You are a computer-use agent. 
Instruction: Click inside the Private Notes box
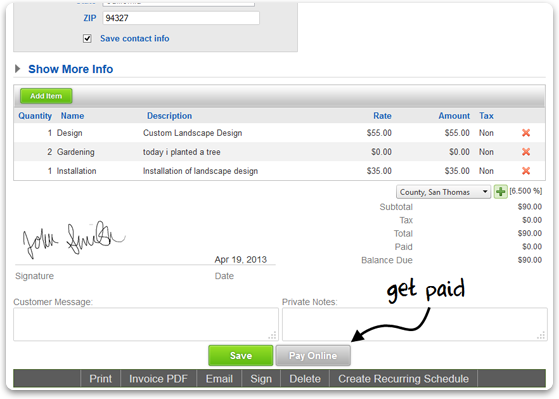tap(415, 324)
